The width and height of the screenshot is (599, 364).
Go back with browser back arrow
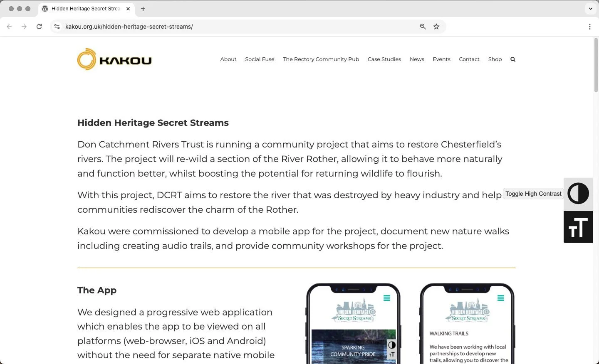(x=9, y=27)
